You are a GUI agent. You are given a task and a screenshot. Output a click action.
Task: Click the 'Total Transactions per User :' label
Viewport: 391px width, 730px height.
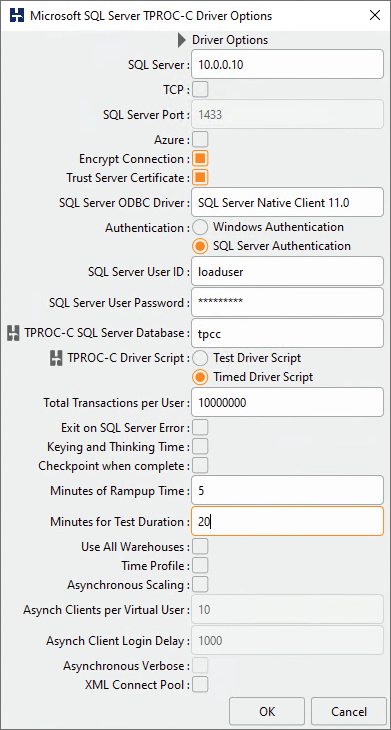[x=116, y=403]
